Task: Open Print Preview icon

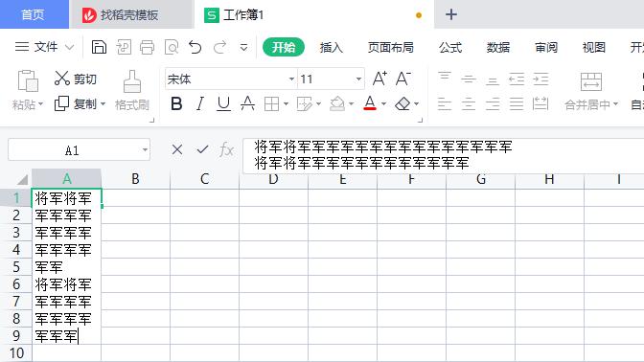Action: 172,47
